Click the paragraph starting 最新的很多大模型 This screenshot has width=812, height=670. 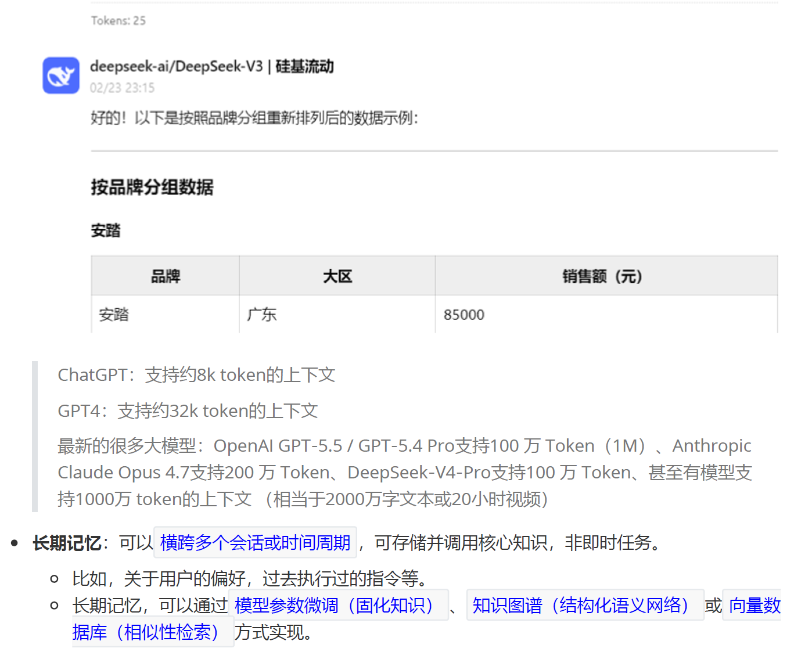point(405,472)
